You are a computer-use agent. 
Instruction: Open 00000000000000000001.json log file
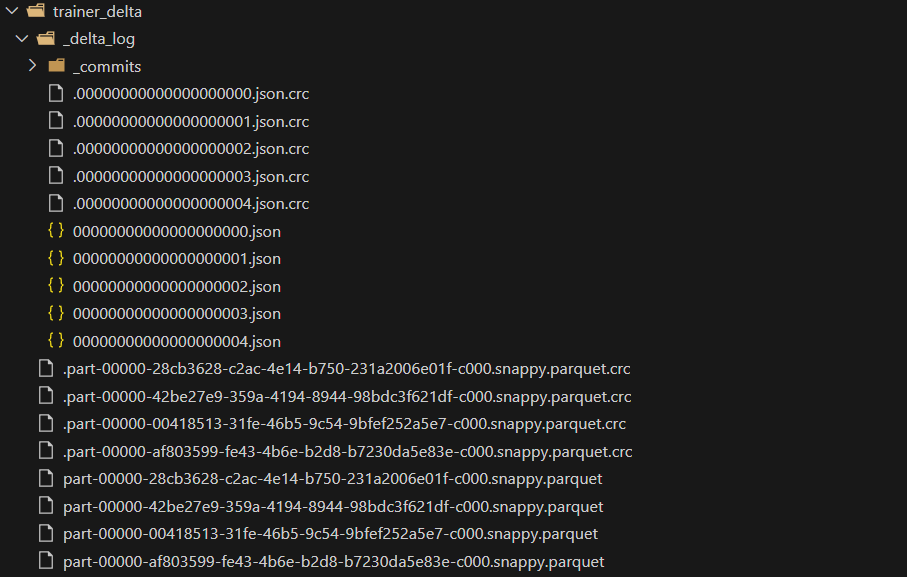pos(177,258)
